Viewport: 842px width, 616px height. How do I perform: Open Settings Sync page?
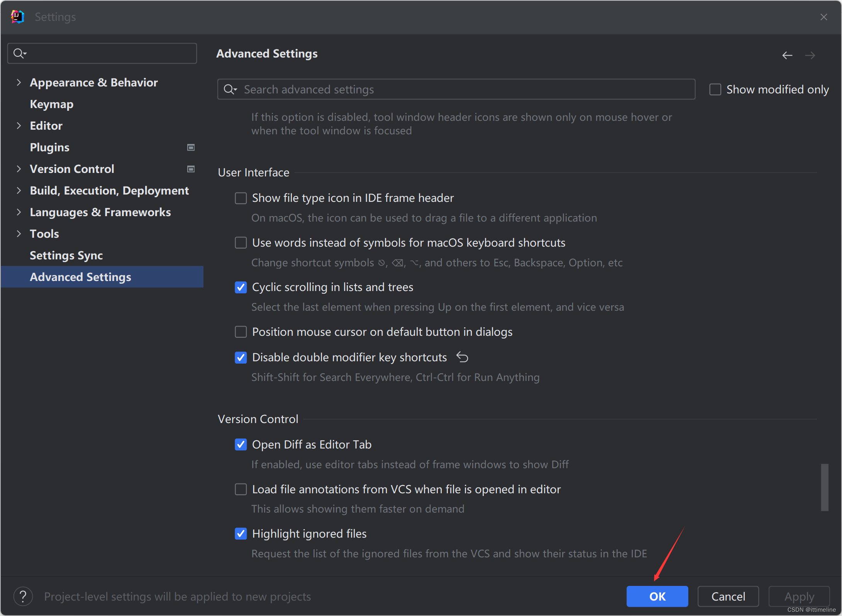point(66,256)
